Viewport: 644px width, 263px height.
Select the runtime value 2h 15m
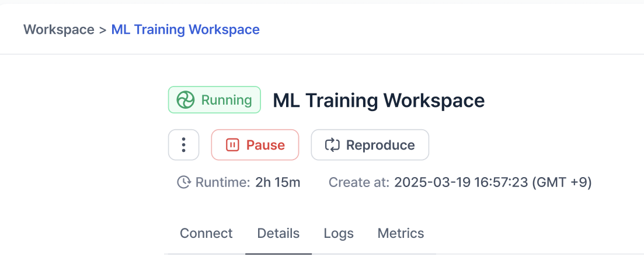[x=278, y=182]
